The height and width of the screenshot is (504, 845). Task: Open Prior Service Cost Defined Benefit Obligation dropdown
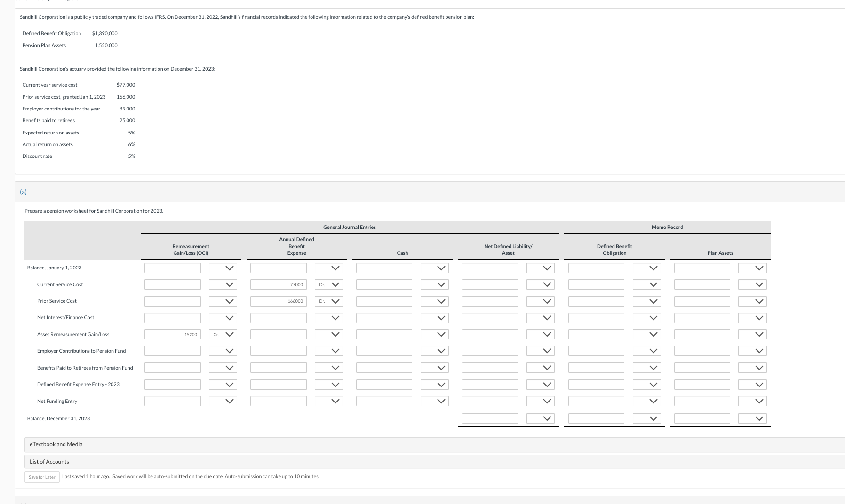647,301
